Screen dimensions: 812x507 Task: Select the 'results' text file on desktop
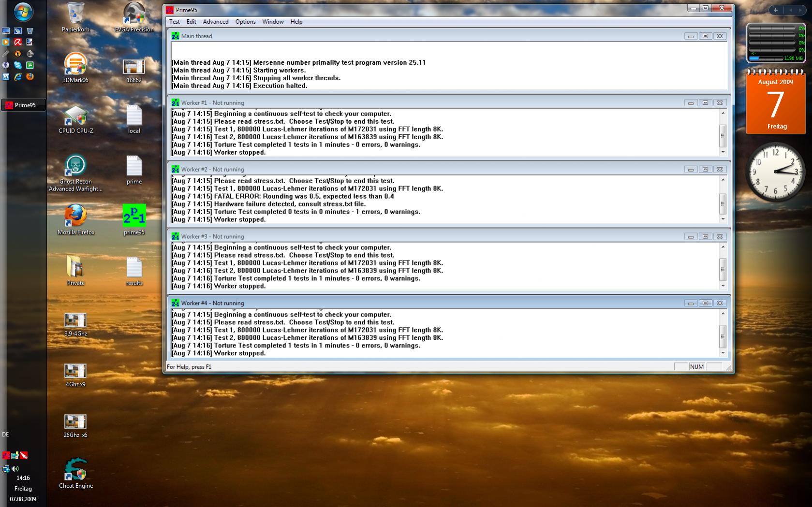[x=134, y=271]
